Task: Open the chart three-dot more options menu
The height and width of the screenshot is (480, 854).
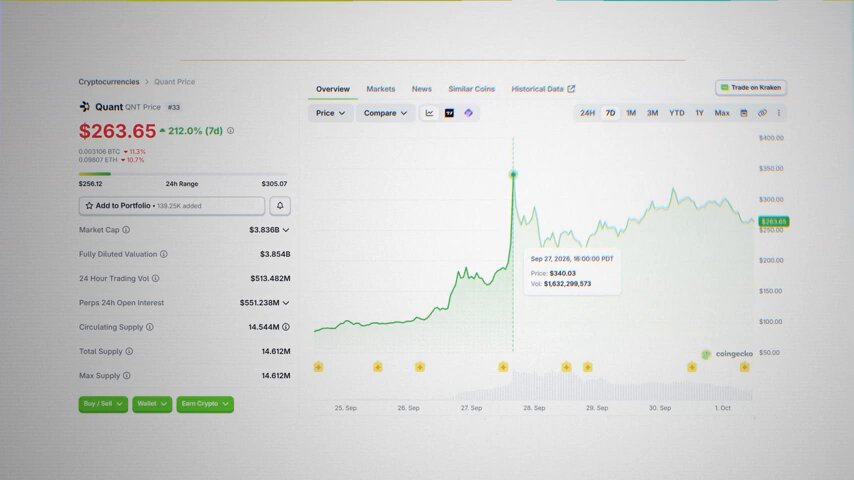Action: pos(779,113)
